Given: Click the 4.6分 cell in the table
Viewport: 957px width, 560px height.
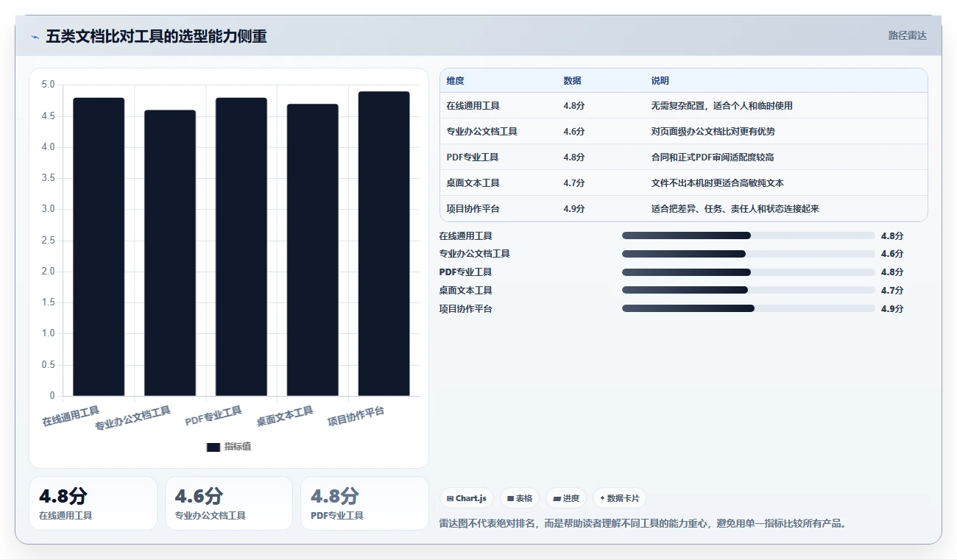Looking at the screenshot, I should pos(574,132).
